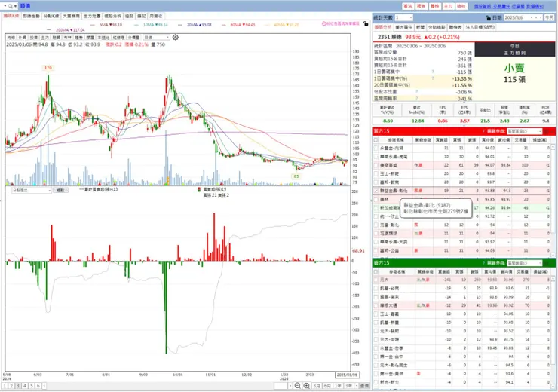Viewport: 558px width, 392px height.
Task: Click top red 主力 button
Action: 448,6
